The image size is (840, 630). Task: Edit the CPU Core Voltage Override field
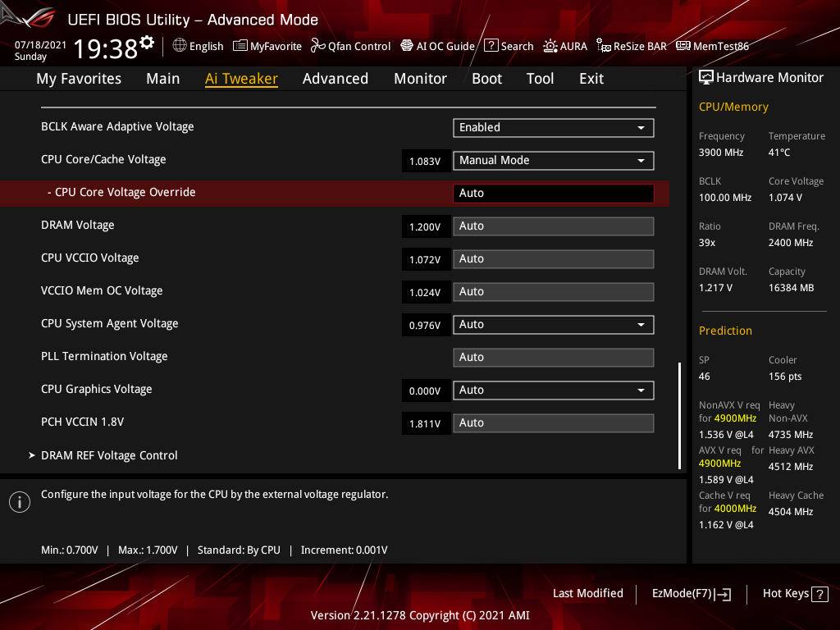coord(553,193)
